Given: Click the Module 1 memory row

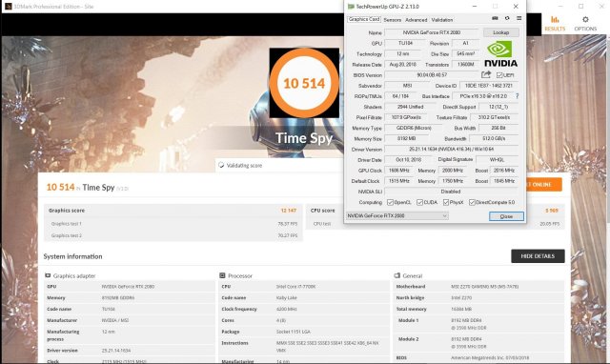Looking at the screenshot, I should [478, 324].
